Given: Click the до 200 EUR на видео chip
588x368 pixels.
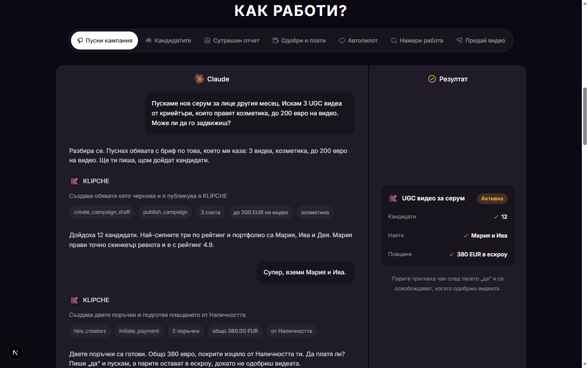Looking at the screenshot, I should (261, 212).
